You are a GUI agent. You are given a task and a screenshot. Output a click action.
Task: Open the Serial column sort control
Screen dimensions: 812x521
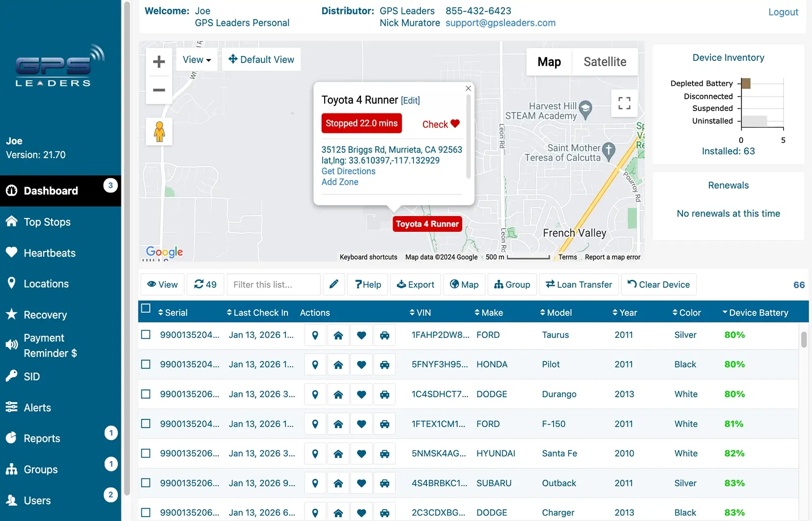(x=162, y=312)
